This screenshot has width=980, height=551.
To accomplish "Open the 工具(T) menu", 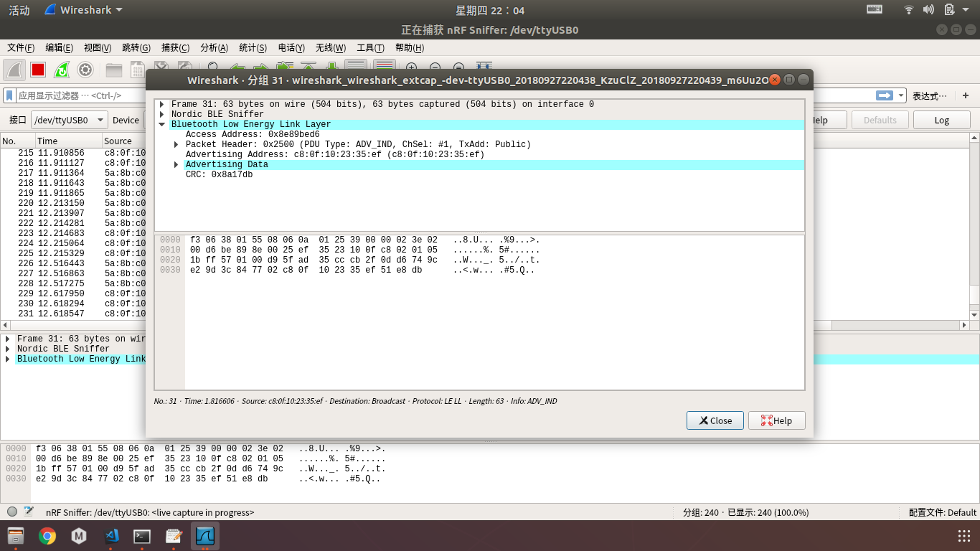I will [x=370, y=47].
